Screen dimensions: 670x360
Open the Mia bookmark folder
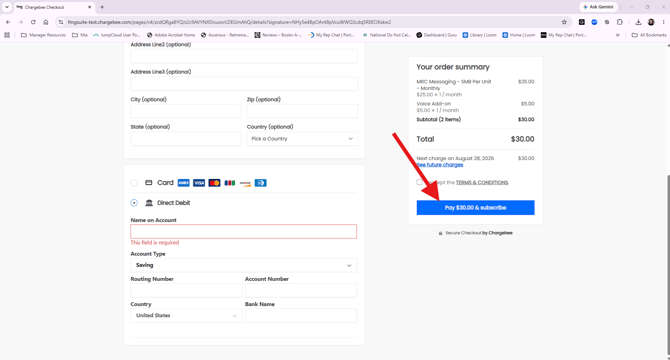(79, 35)
